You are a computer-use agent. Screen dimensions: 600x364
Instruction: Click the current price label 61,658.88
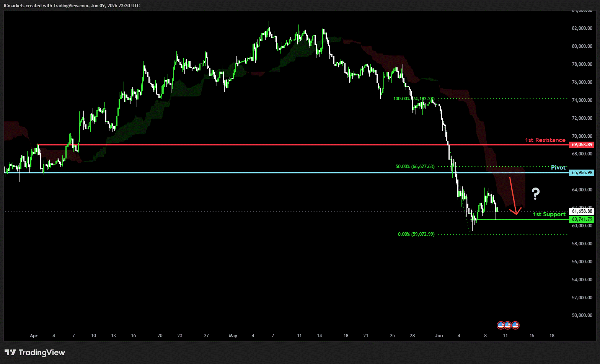pyautogui.click(x=582, y=211)
